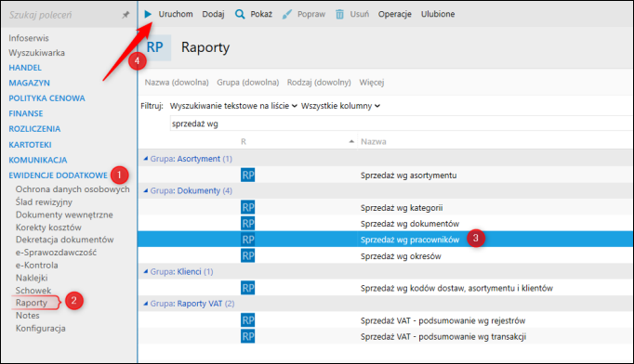Screen dimensions: 634x364
Task: Open the KOMUNIKACJA module
Action: pyautogui.click(x=38, y=160)
